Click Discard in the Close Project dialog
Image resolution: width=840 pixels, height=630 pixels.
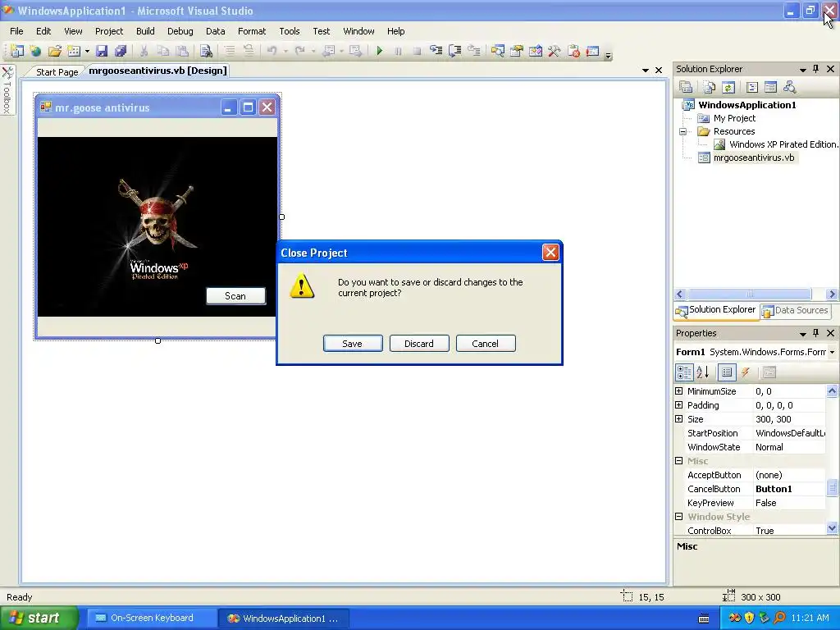click(x=419, y=344)
